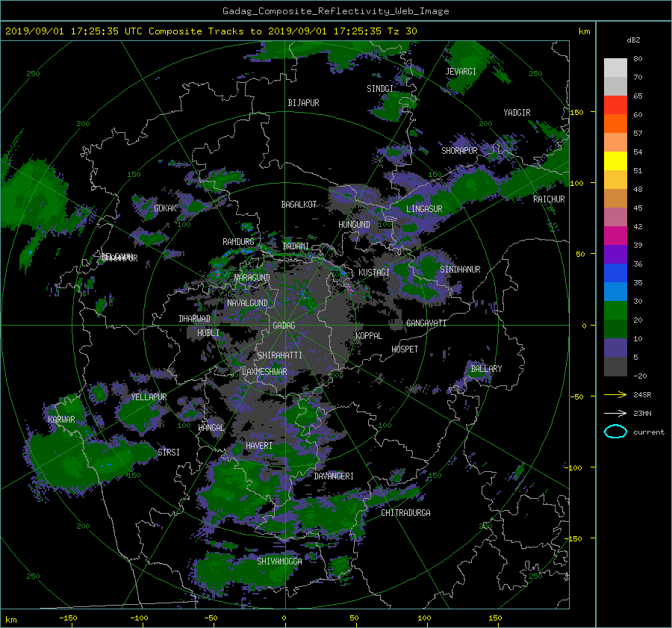Image resolution: width=672 pixels, height=628 pixels.
Task: Pick the red 60-65 dBZ legend swatch
Action: tap(615, 105)
